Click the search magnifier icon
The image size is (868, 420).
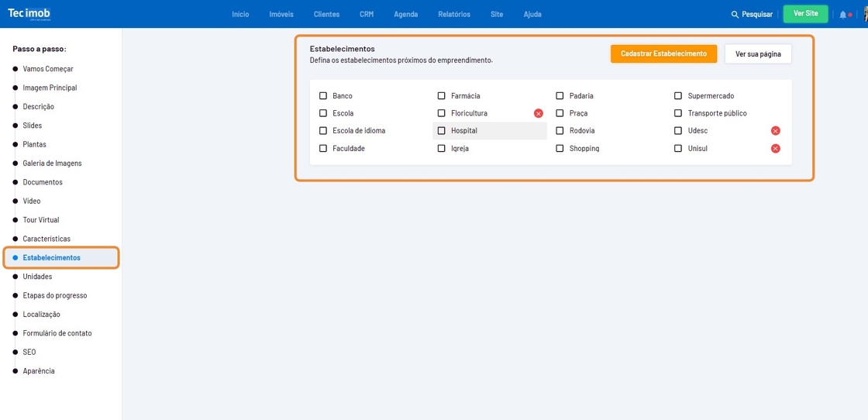pyautogui.click(x=735, y=15)
